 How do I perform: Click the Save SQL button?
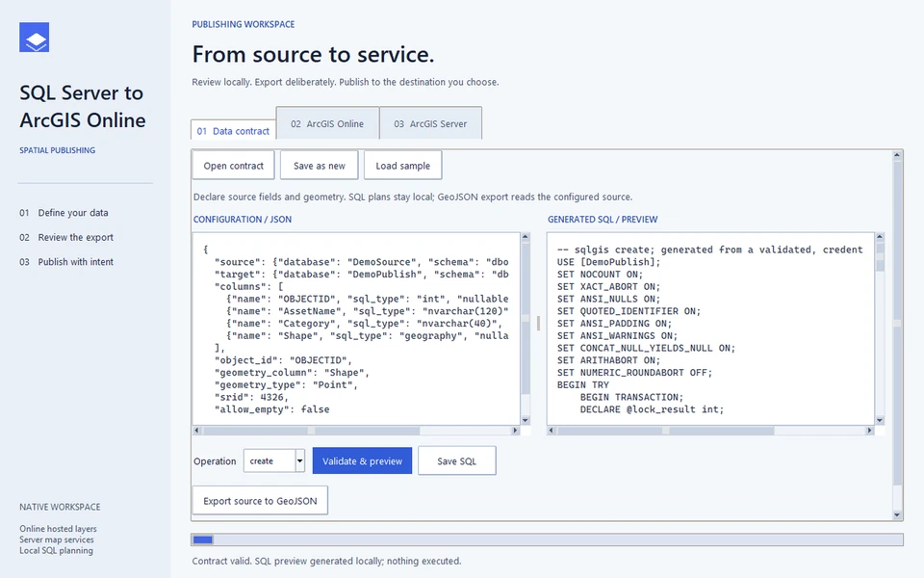pos(456,460)
